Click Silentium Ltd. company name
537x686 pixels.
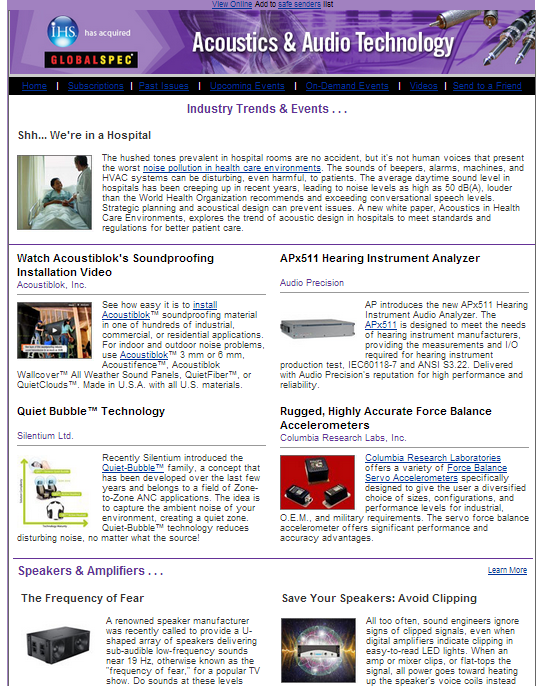click(45, 436)
